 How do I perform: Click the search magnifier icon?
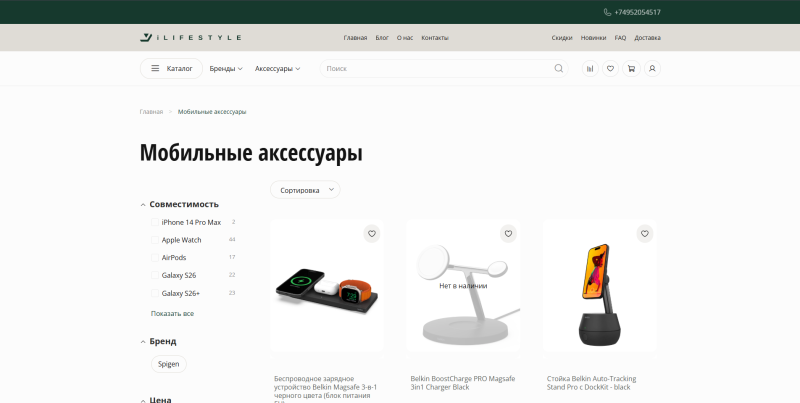coord(559,68)
